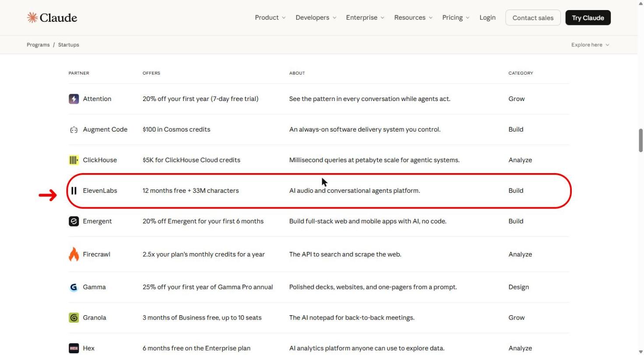Click the ElevenLabs double-bar icon

(74, 191)
